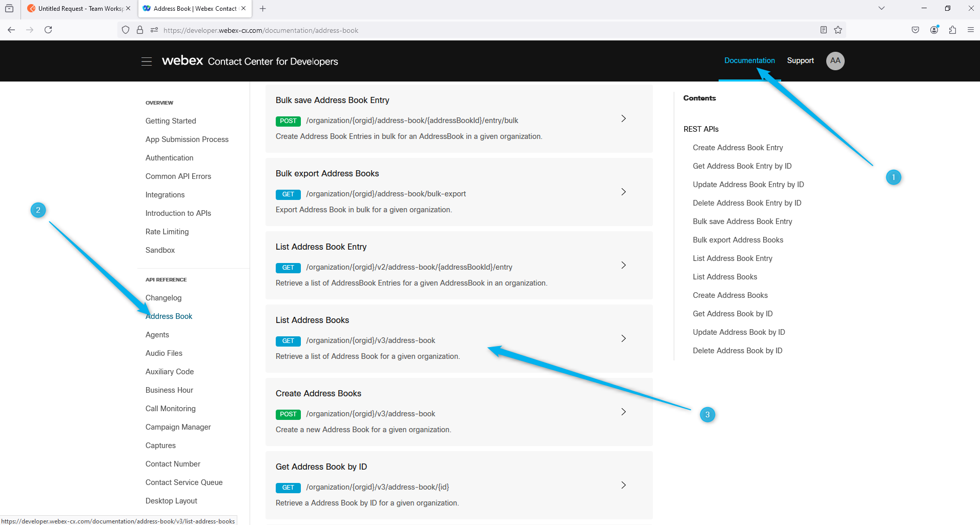Image resolution: width=980 pixels, height=525 pixels.
Task: Open Getting Started in sidebar
Action: click(x=171, y=121)
